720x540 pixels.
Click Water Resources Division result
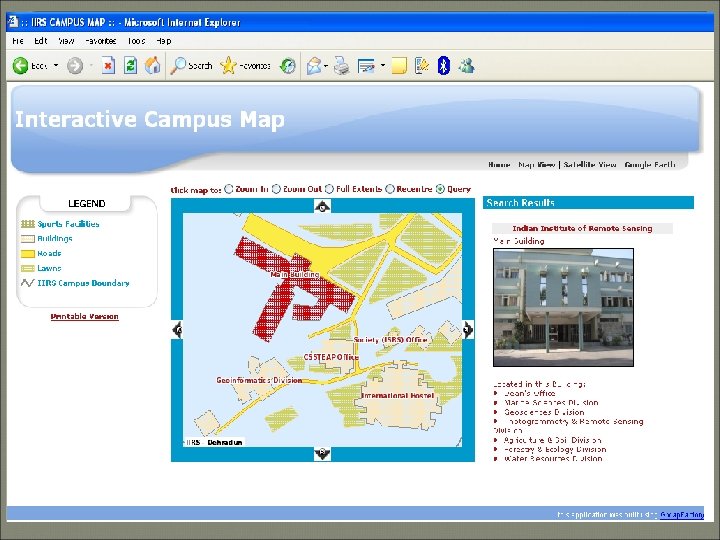point(553,459)
